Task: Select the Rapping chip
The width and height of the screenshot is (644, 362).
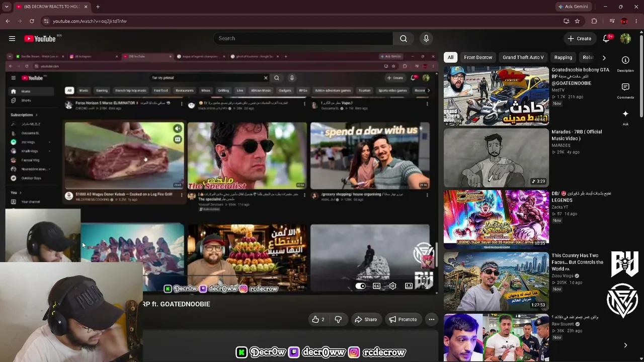Action: [x=563, y=57]
